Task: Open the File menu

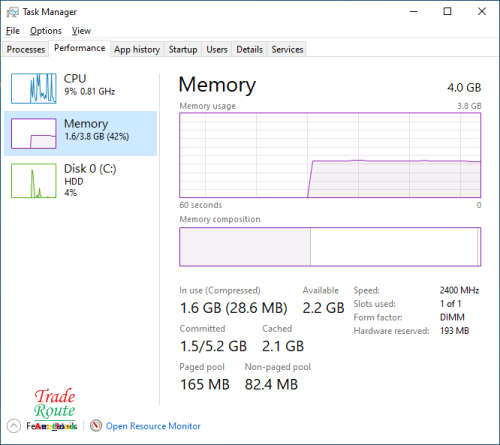Action: pyautogui.click(x=13, y=31)
